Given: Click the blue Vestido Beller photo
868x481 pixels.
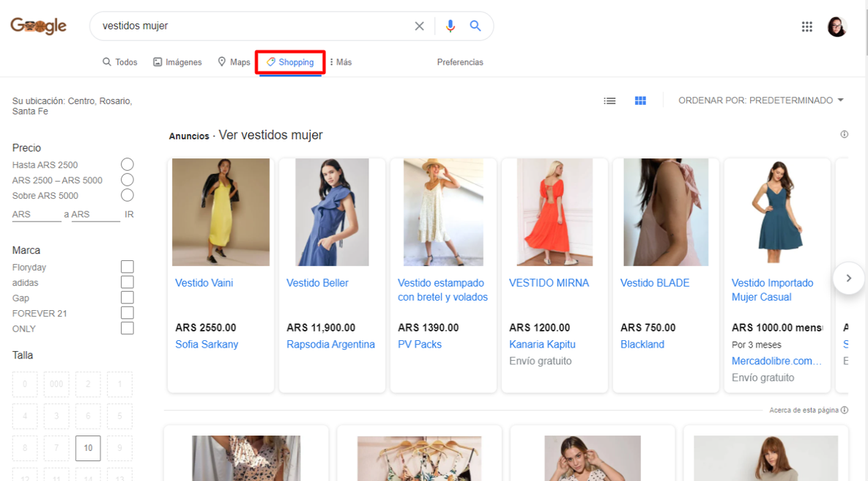Looking at the screenshot, I should [332, 212].
